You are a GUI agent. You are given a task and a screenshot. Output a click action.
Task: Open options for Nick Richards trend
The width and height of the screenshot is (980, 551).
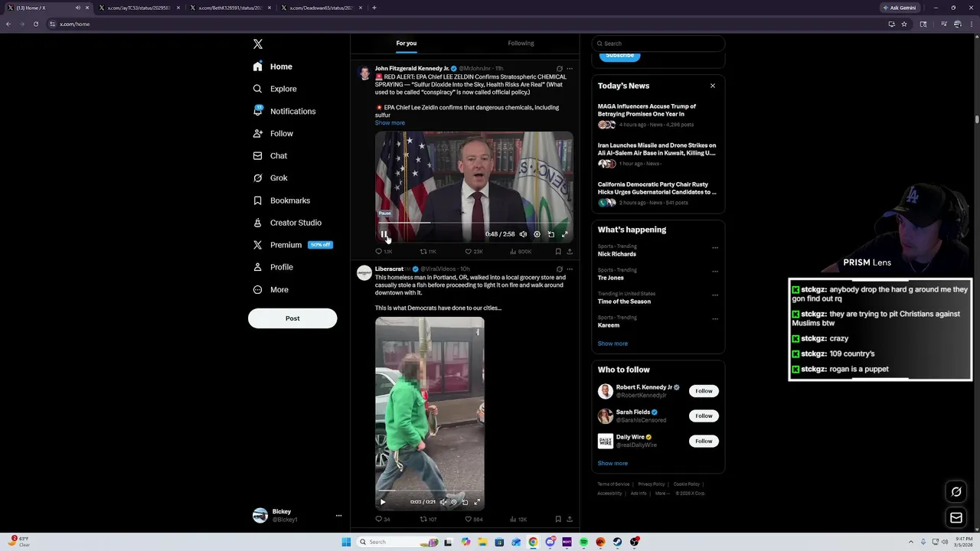coord(715,248)
